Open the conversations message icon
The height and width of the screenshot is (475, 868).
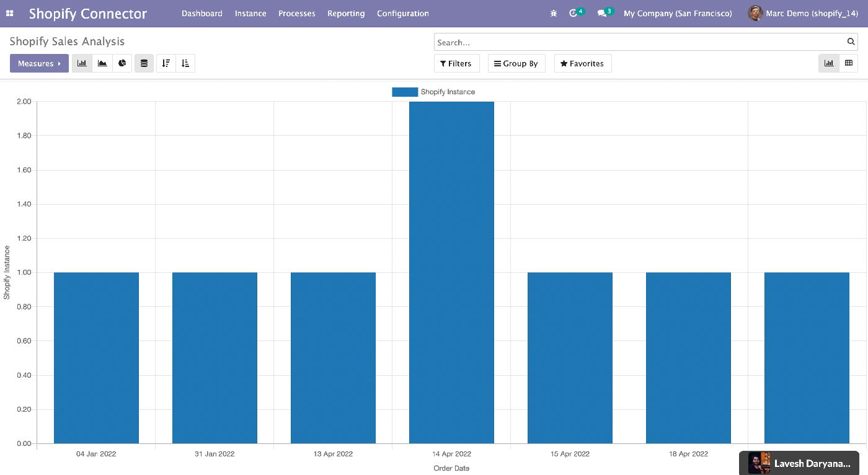604,13
